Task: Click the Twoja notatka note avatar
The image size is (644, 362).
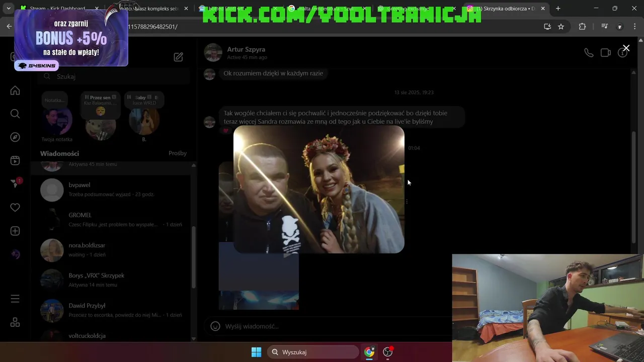Action: coord(57,121)
